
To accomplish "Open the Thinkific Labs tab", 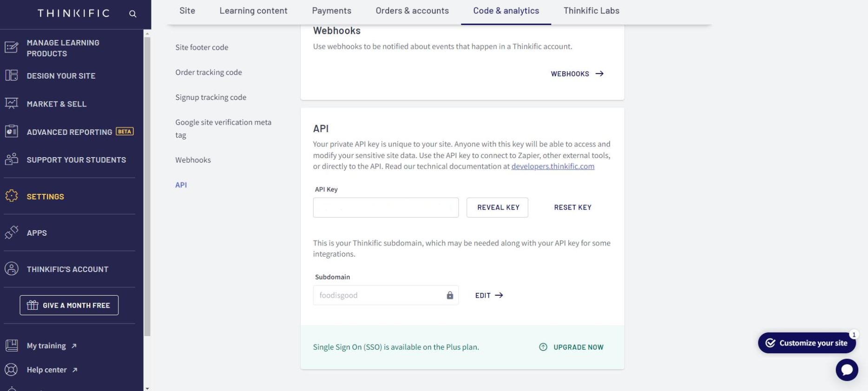I will (591, 11).
